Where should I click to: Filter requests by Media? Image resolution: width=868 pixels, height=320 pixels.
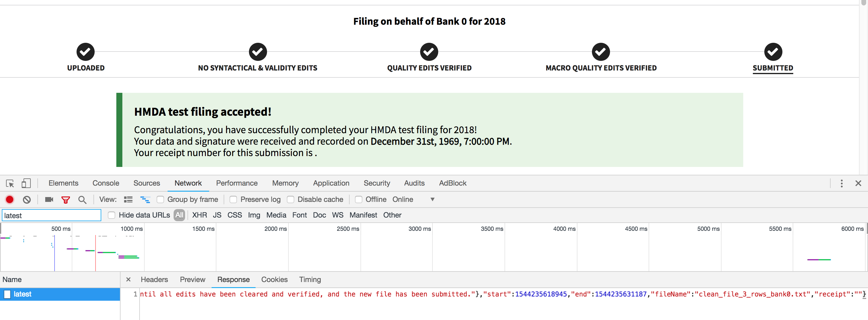tap(276, 215)
